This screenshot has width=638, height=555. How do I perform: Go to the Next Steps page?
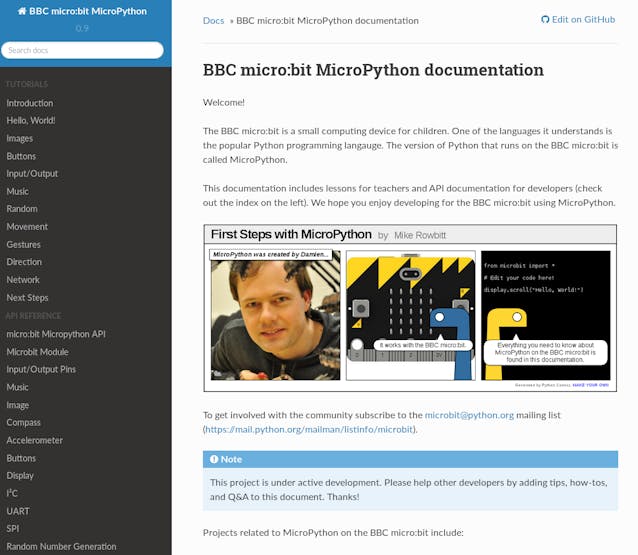pyautogui.click(x=27, y=298)
